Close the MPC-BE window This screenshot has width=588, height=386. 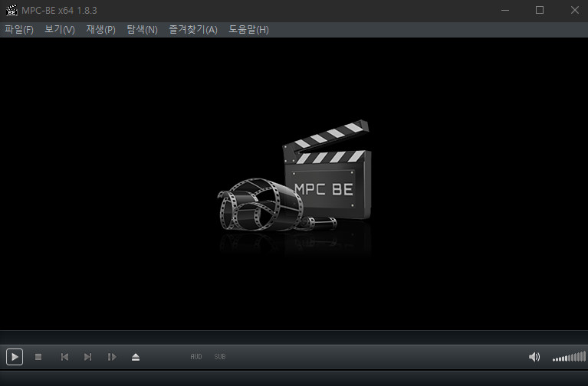(x=574, y=11)
